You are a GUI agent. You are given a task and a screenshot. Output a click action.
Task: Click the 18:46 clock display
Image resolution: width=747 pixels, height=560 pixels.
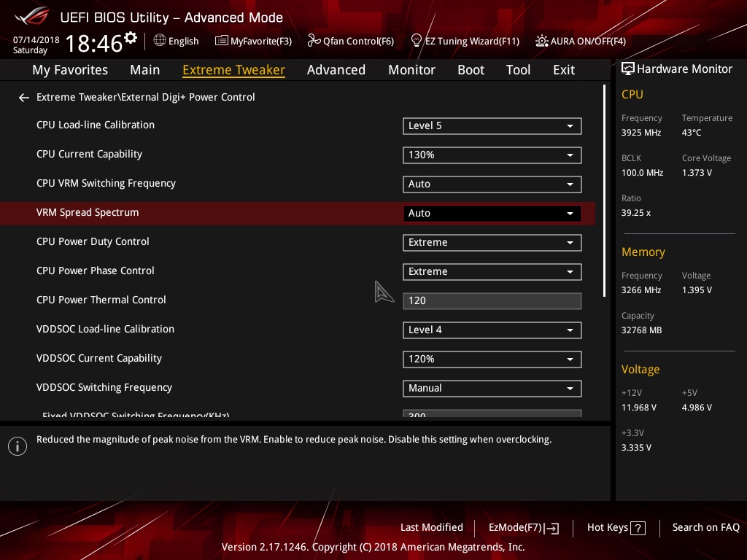point(93,43)
